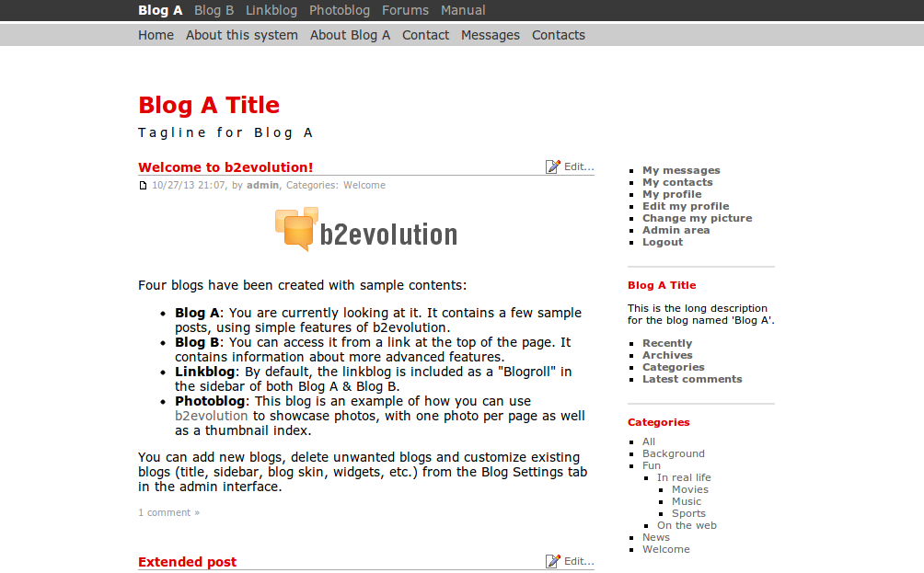
Task: Open Forums from the top bar
Action: pos(405,10)
